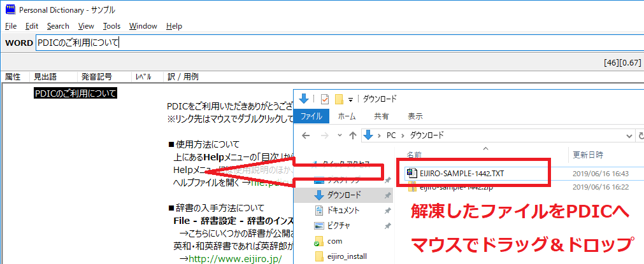Click the レベル column header
Screen dimensions: 644x264
[143, 77]
